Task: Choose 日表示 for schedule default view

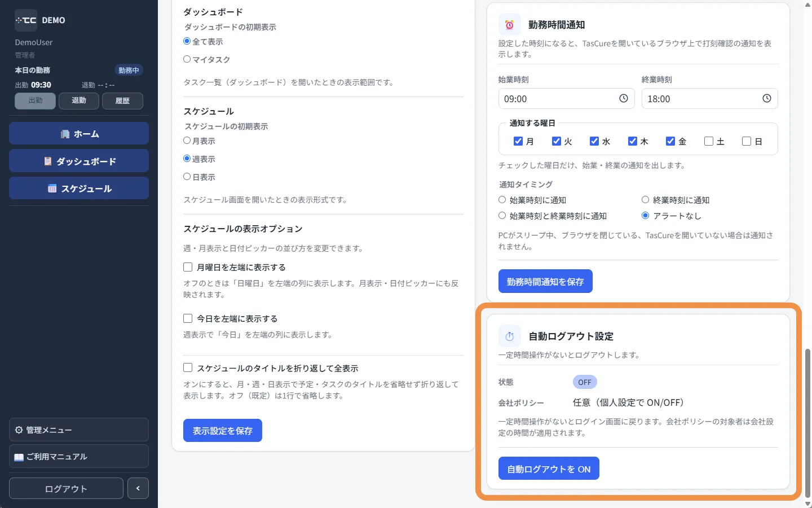Action: tap(187, 177)
